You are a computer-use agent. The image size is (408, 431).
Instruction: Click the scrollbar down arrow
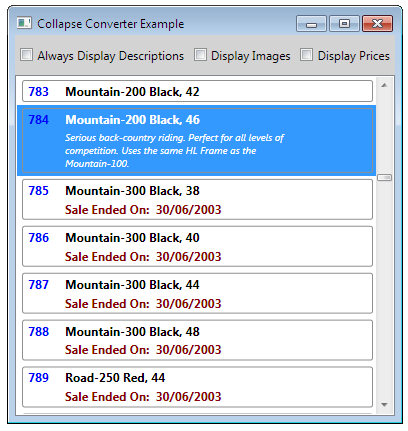coord(384,405)
